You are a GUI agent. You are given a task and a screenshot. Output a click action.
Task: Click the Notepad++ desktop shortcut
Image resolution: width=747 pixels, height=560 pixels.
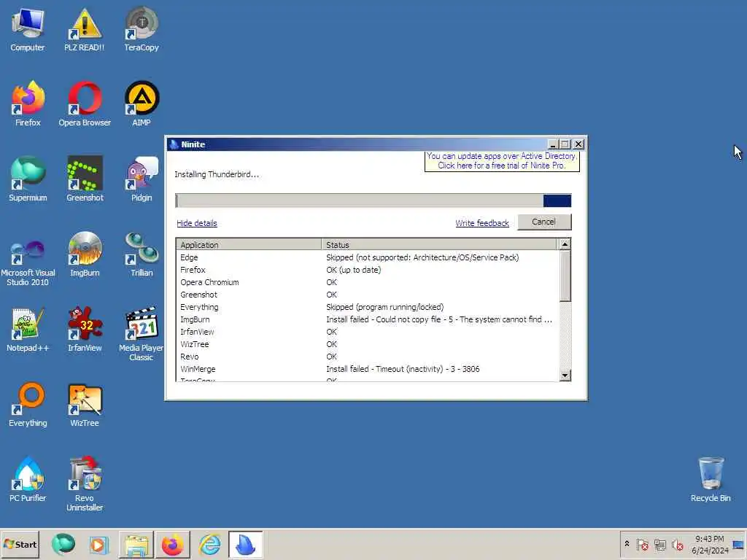pyautogui.click(x=28, y=330)
